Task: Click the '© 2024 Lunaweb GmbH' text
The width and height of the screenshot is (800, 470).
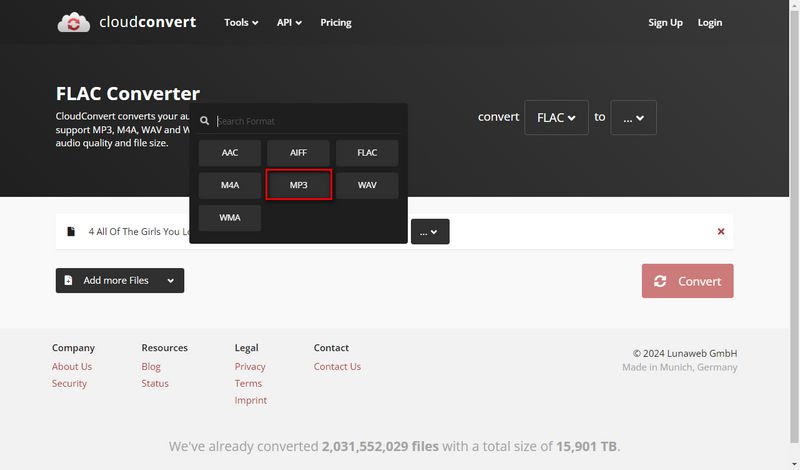Action: 685,353
